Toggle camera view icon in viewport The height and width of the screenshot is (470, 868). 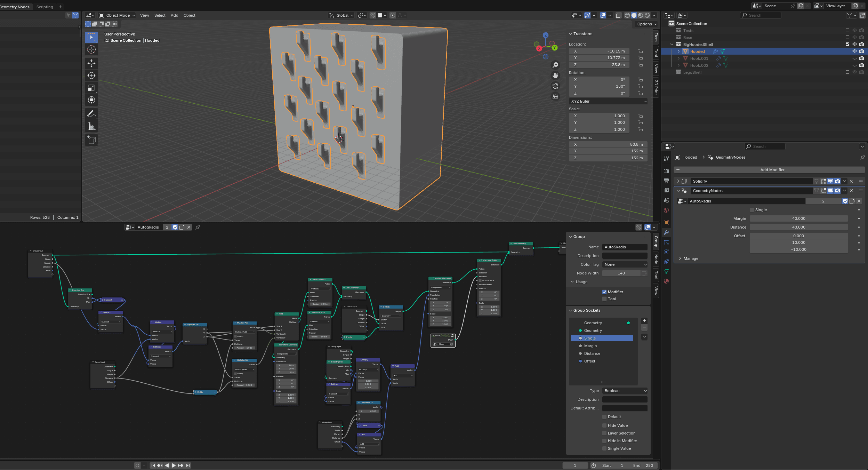pos(555,86)
